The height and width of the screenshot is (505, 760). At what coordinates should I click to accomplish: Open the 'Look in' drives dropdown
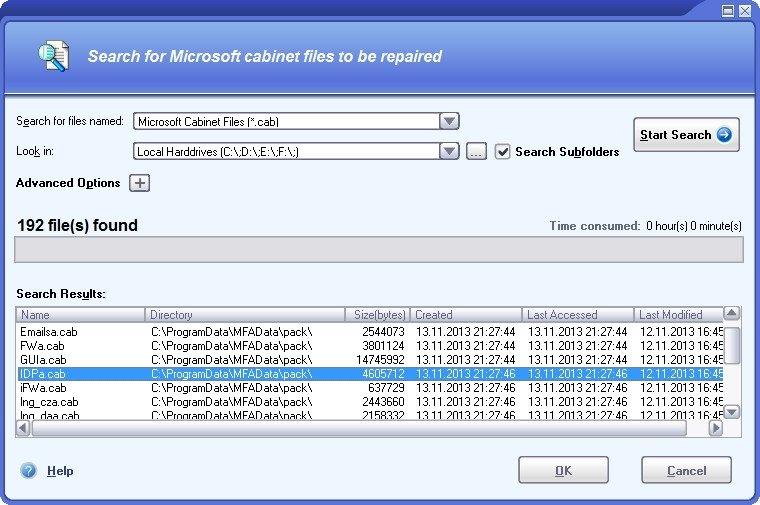[449, 152]
